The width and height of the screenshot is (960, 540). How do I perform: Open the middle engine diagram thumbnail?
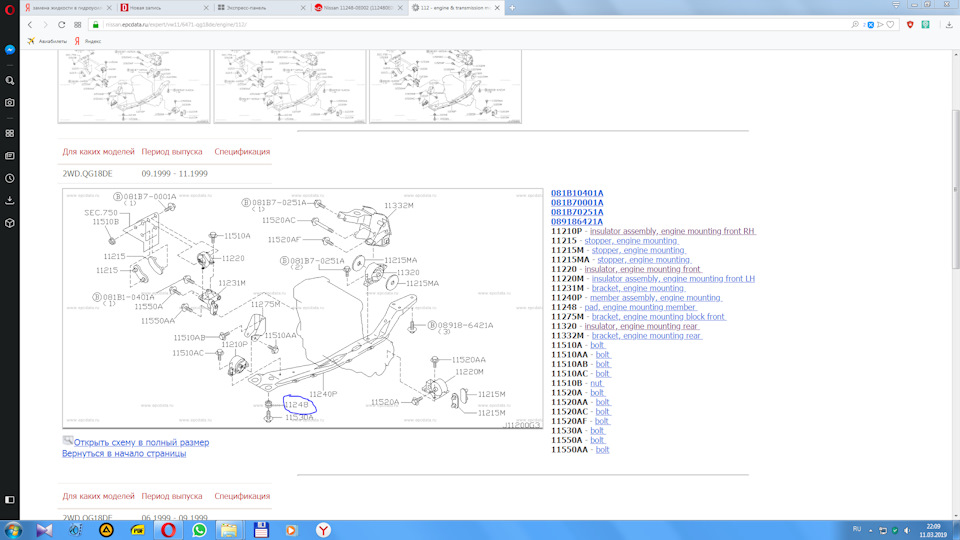[289, 88]
